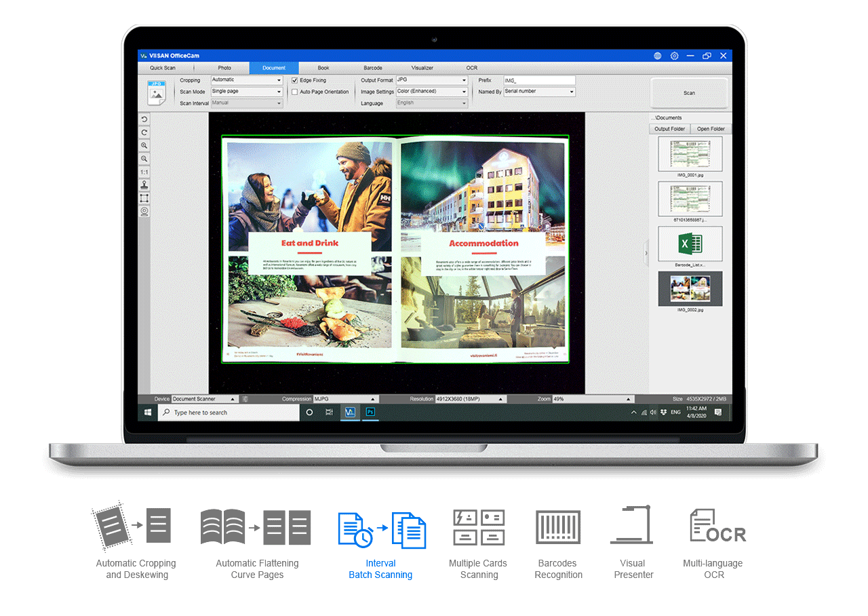Open the Named By dropdown

tap(540, 92)
